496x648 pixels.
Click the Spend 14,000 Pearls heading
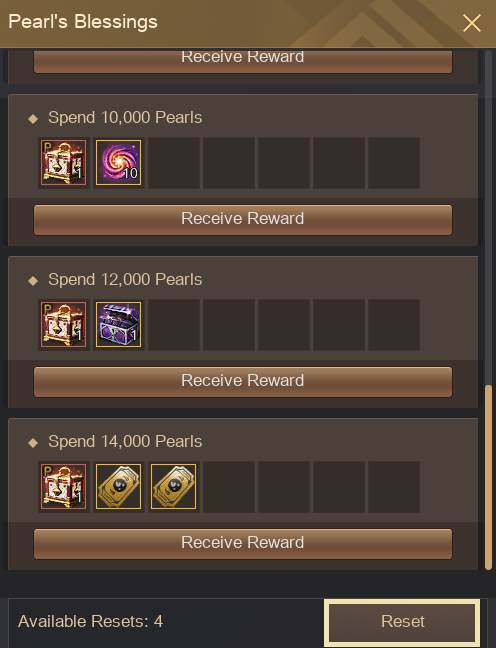(125, 441)
